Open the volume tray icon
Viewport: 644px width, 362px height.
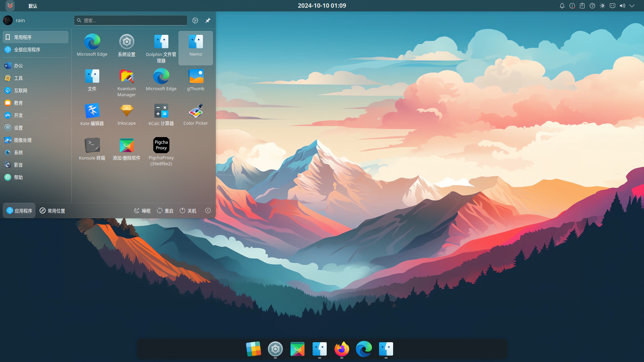coord(623,6)
